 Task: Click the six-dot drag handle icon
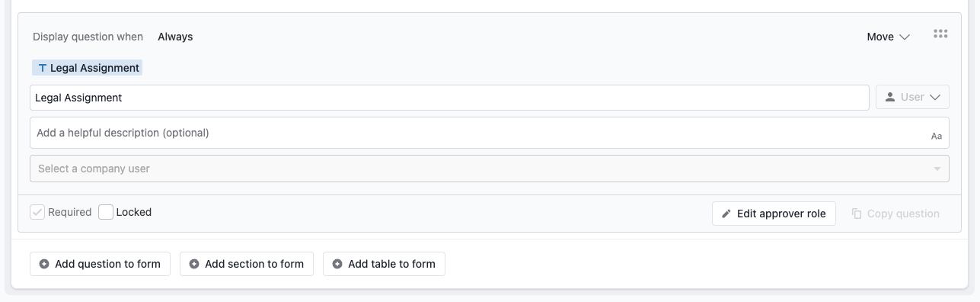point(940,34)
